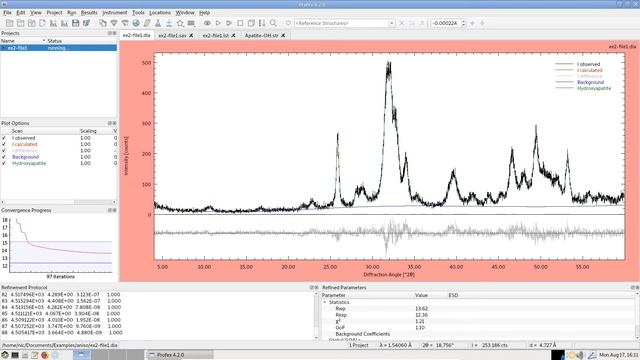Click the Parameter column header
The image size is (640, 360).
coord(333,295)
